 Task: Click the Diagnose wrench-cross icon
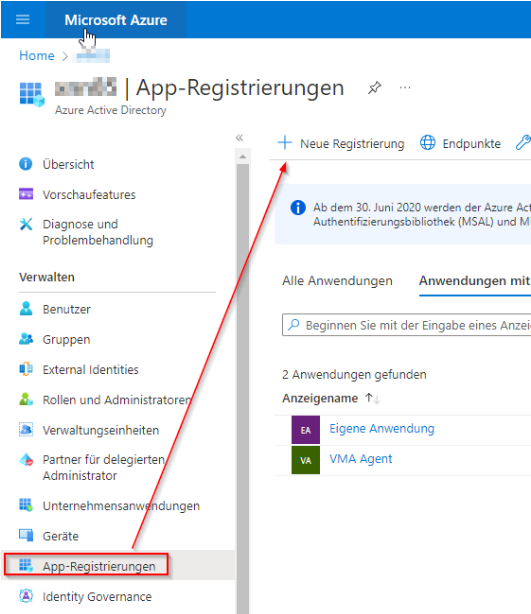pyautogui.click(x=26, y=224)
